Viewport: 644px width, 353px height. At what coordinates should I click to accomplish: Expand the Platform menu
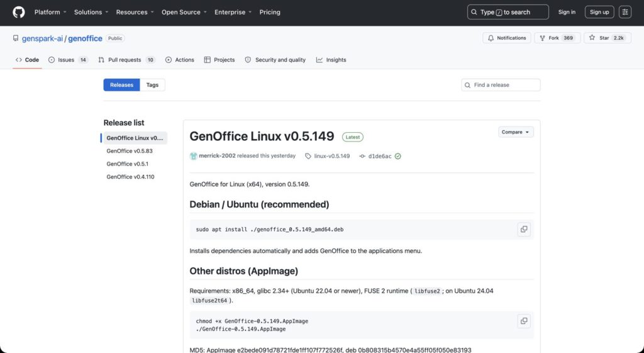click(x=50, y=13)
